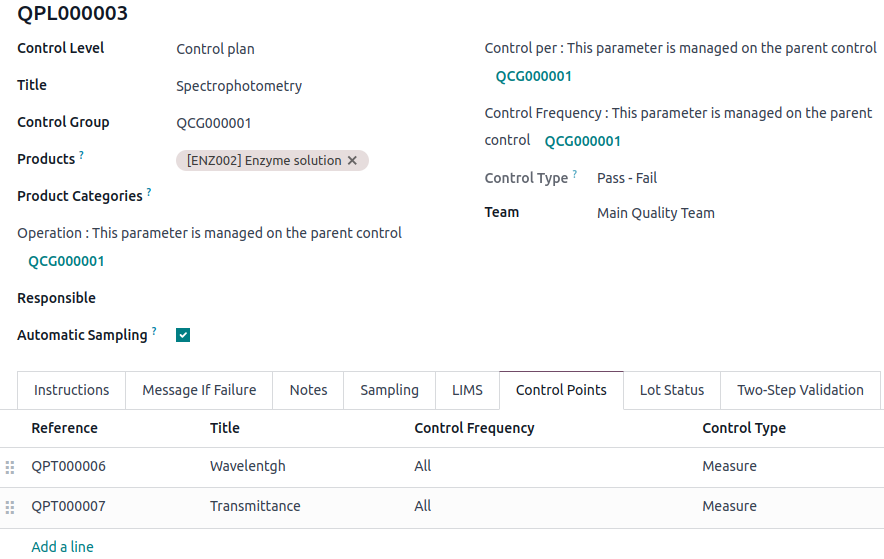This screenshot has width=884, height=559.
Task: Switch to Two-Step Validation tab
Action: 800,390
